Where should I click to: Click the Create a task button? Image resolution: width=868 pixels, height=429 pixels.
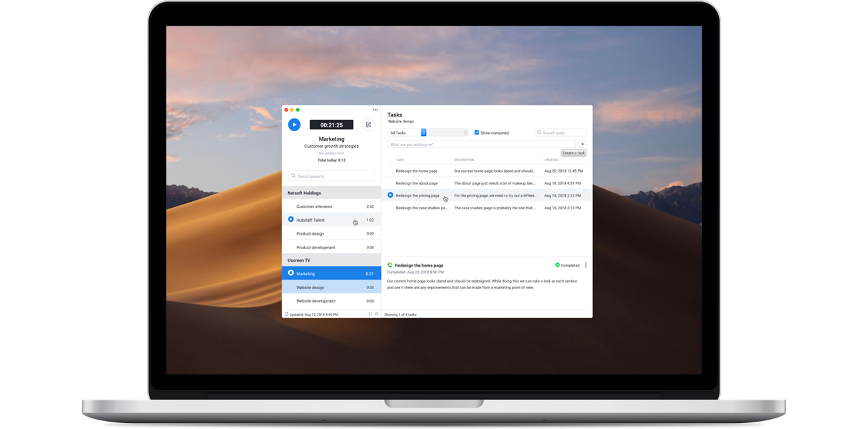(x=572, y=153)
